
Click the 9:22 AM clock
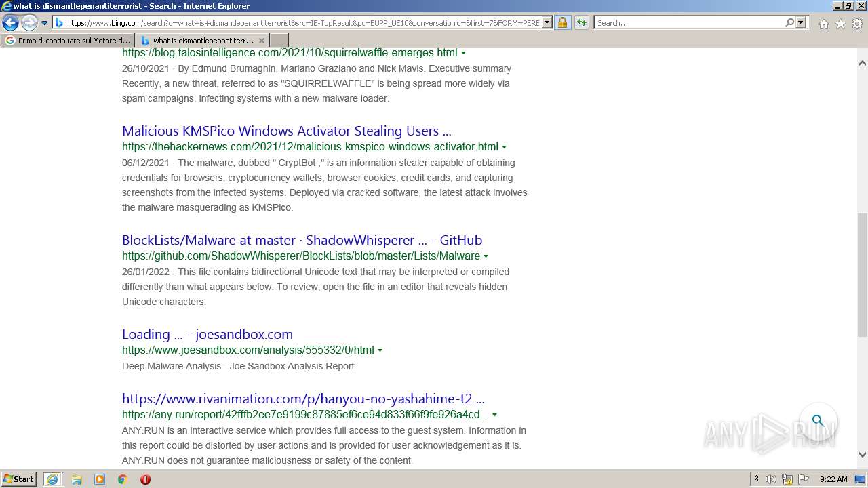833,479
